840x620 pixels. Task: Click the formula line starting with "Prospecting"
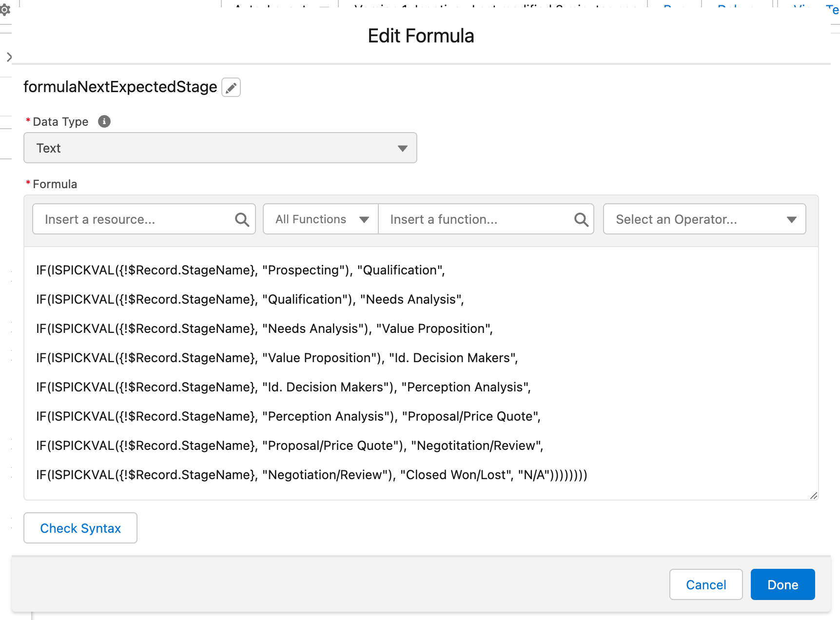[x=240, y=270]
